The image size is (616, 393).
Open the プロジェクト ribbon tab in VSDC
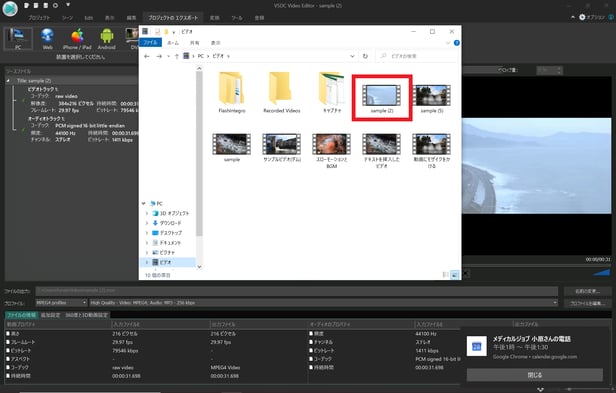click(x=39, y=18)
